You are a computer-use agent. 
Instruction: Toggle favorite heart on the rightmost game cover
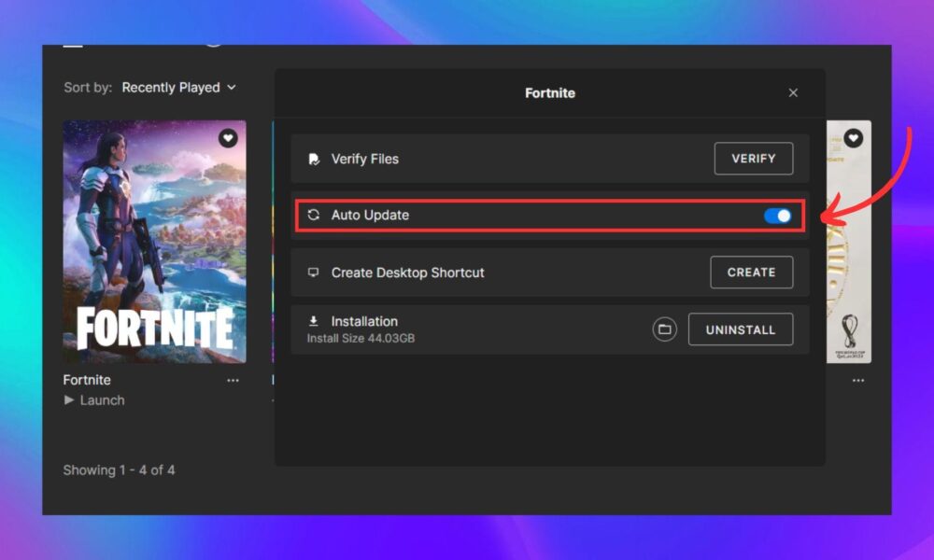point(853,138)
